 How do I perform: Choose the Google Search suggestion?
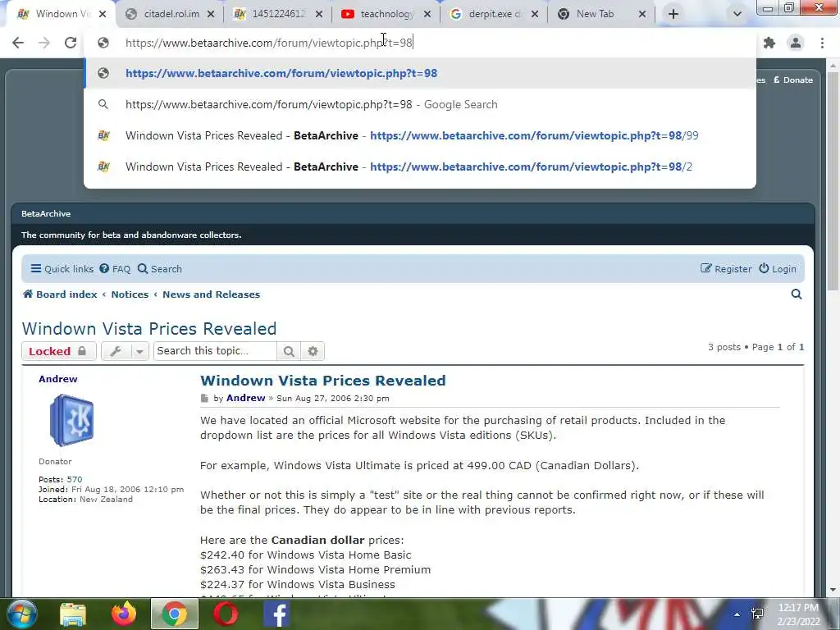420,104
